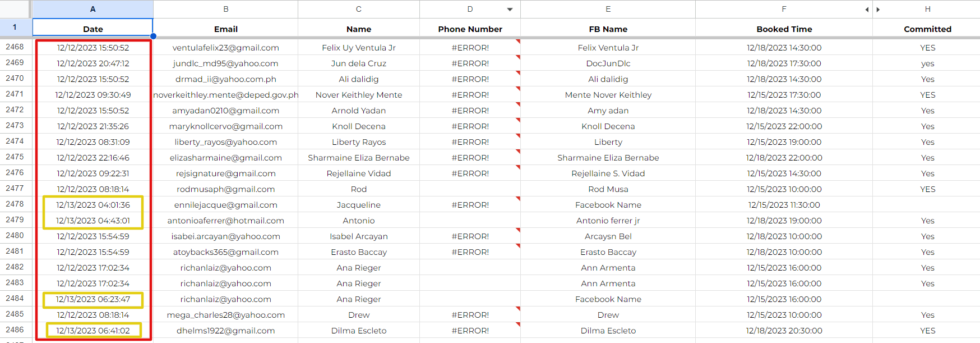Screen dimensions: 980x343
Task: Click the blue fill handle on Date cell
Action: pos(153,36)
